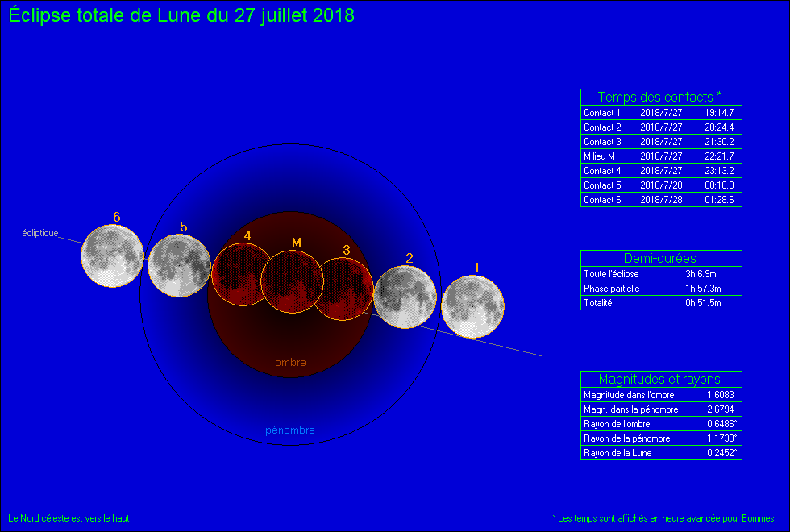Click the 'Contact 6' row label

pos(602,200)
